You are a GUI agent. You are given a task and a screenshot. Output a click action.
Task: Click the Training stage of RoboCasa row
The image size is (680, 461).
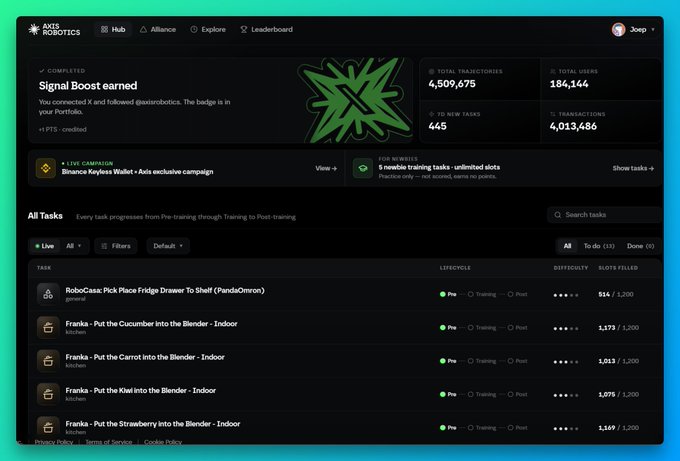pyautogui.click(x=482, y=294)
